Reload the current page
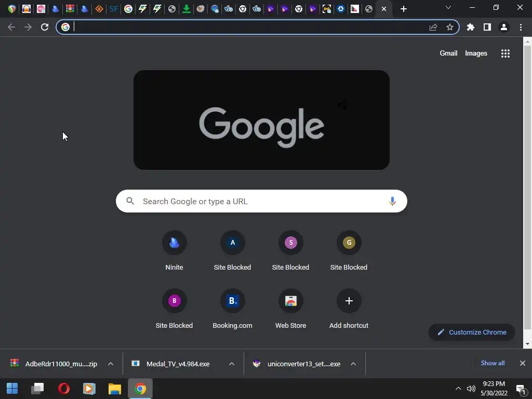 (x=45, y=27)
